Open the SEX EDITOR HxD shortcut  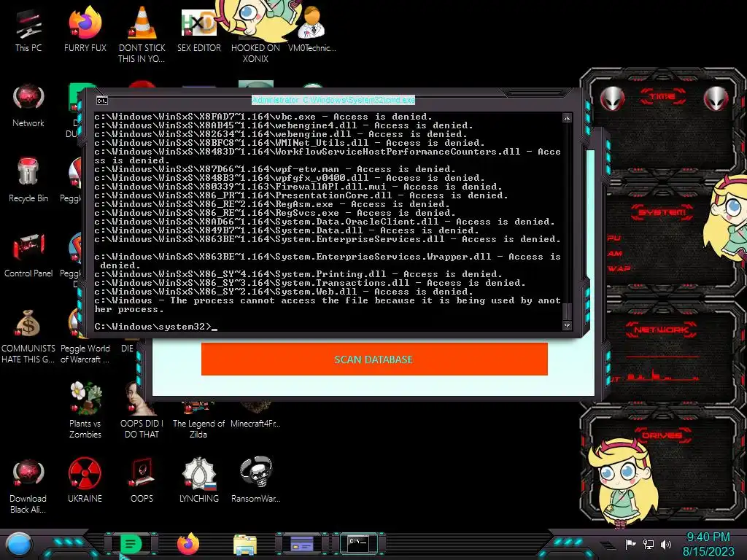198,31
